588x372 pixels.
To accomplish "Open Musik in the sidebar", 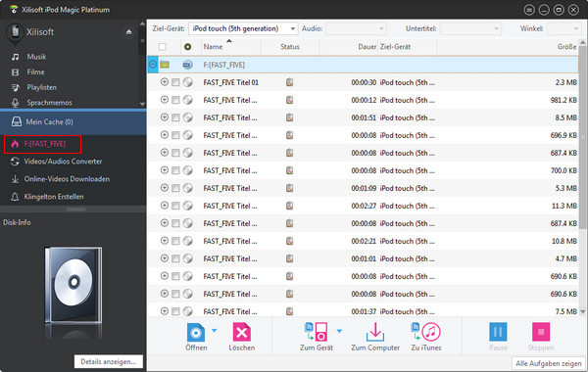I will tap(36, 57).
